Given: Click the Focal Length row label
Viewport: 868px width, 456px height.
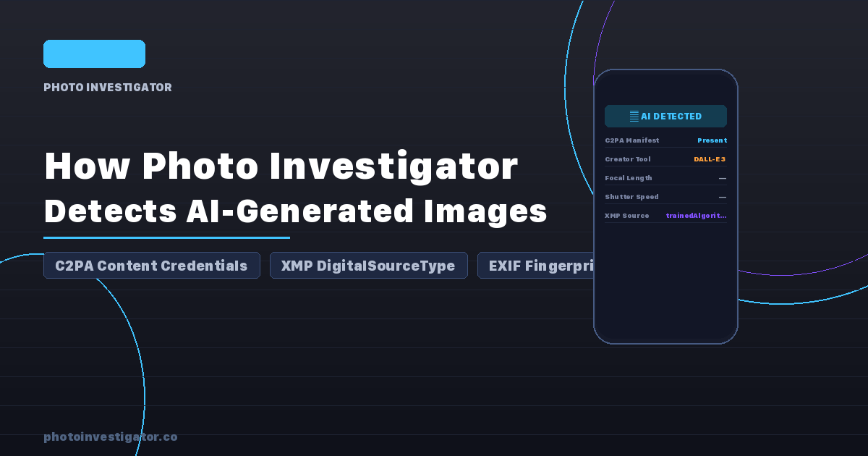Looking at the screenshot, I should coord(629,178).
